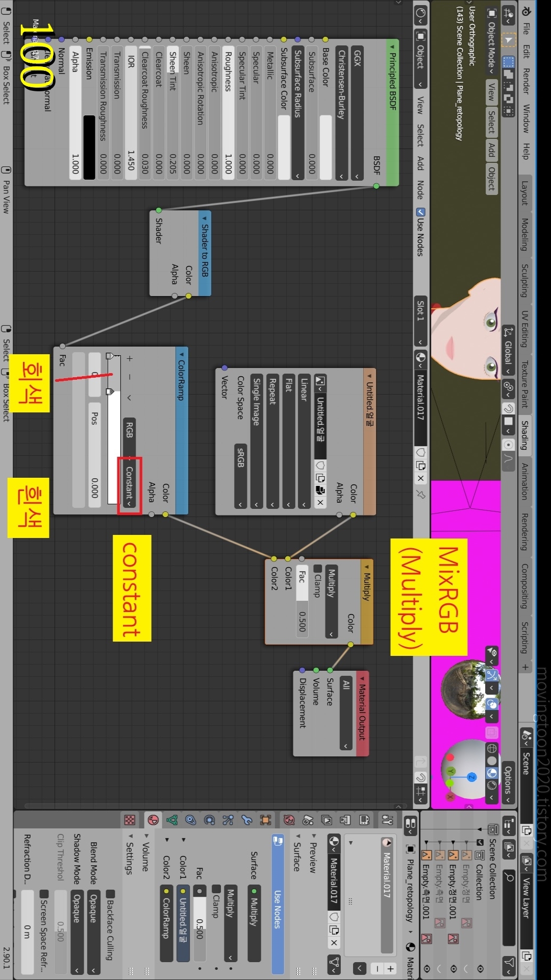Adjust the Roughness 1.000 slider
Screen dimensions: 551x980
click(x=228, y=112)
